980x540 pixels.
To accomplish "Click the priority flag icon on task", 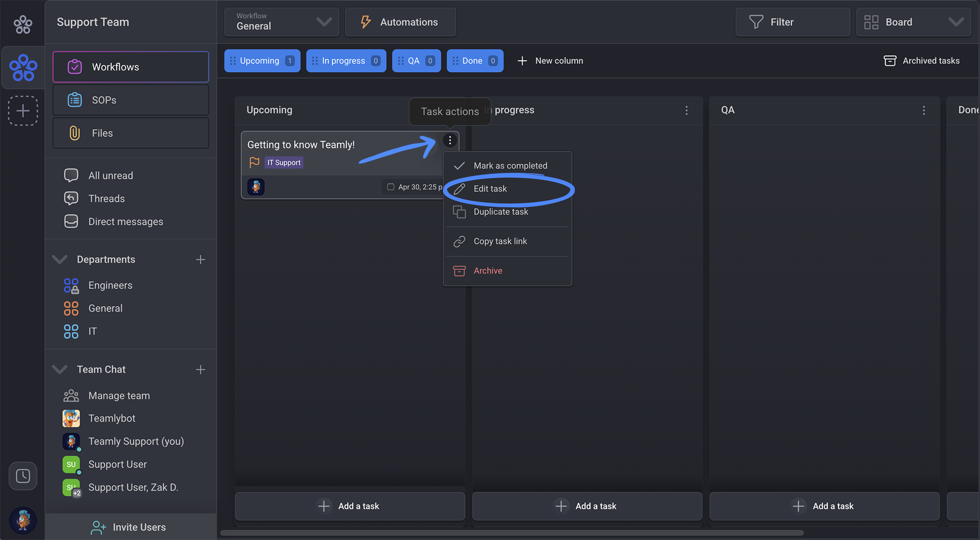I will tap(254, 163).
